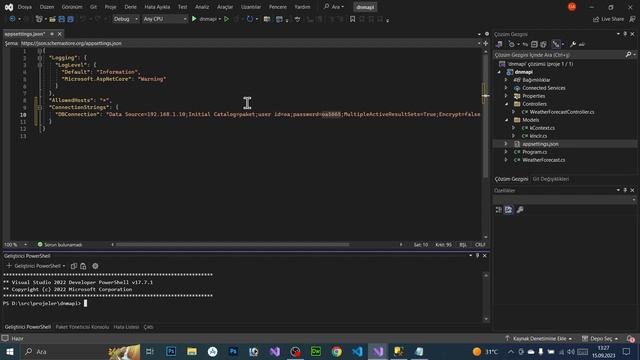The width and height of the screenshot is (640, 360).
Task: Toggle track active item in Solution Explorer
Action: click(556, 44)
